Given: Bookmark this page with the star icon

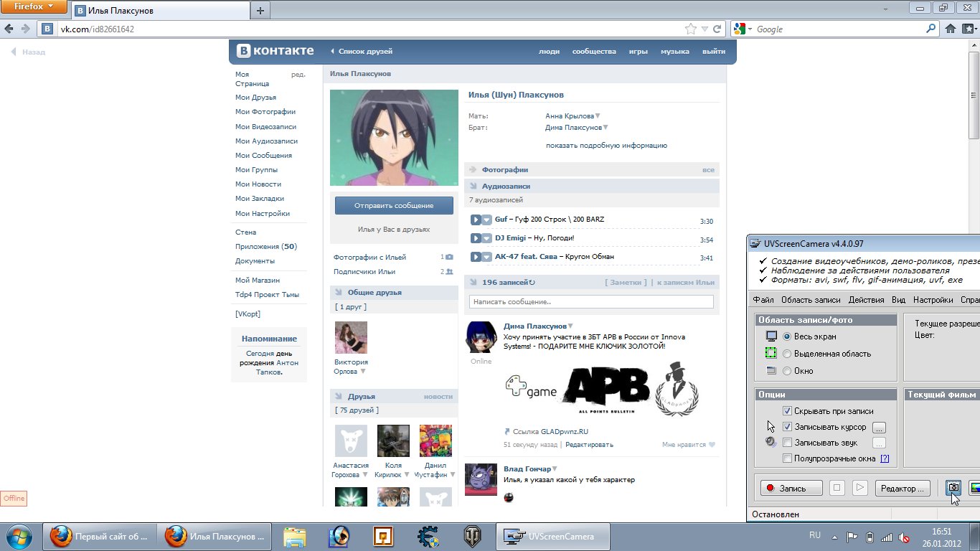Looking at the screenshot, I should coord(690,29).
